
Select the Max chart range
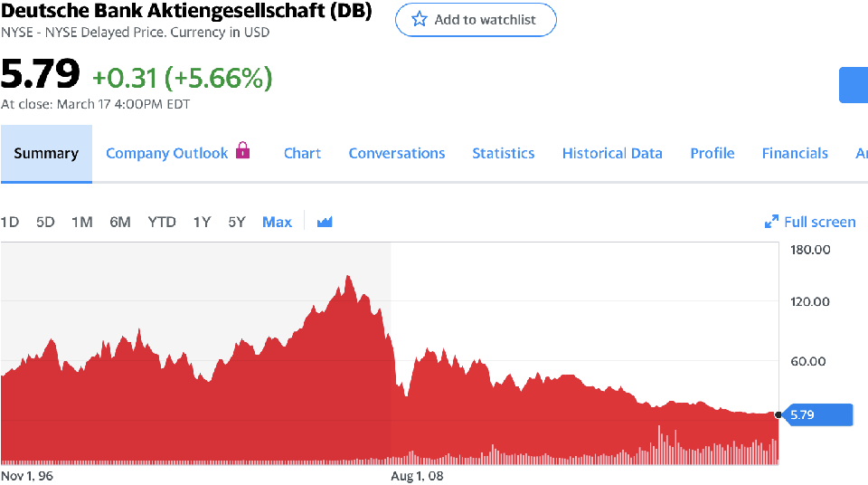coord(277,222)
